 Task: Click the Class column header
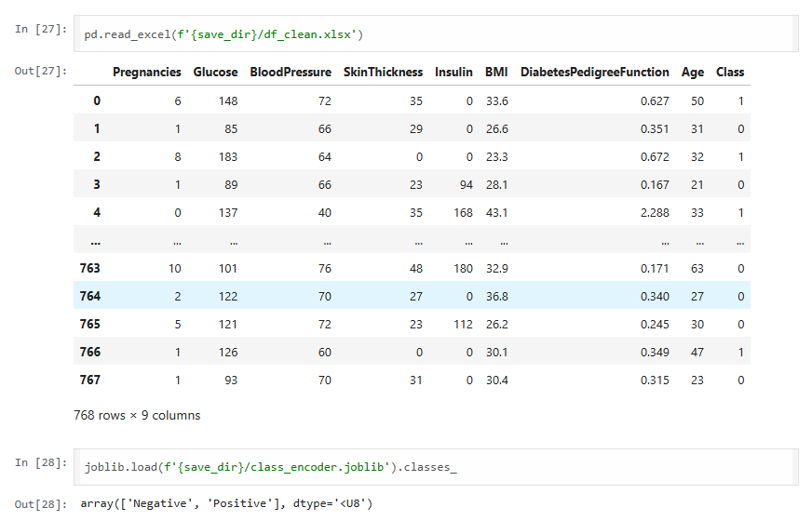(x=730, y=72)
